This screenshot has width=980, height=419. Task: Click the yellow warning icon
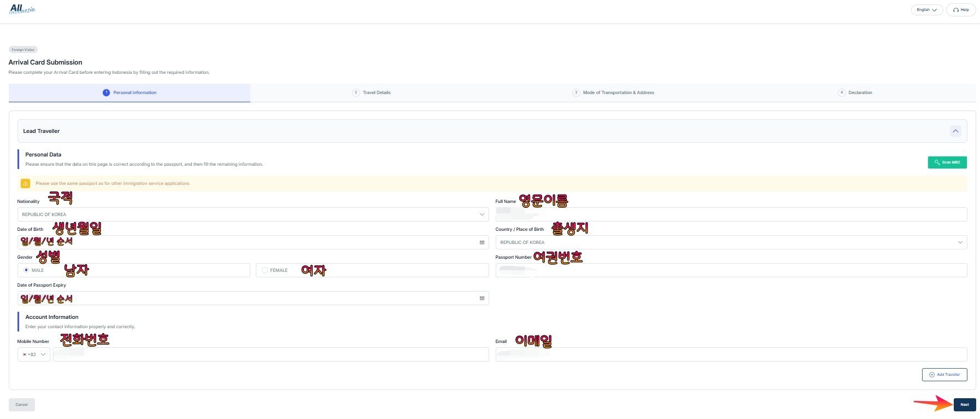(x=25, y=184)
